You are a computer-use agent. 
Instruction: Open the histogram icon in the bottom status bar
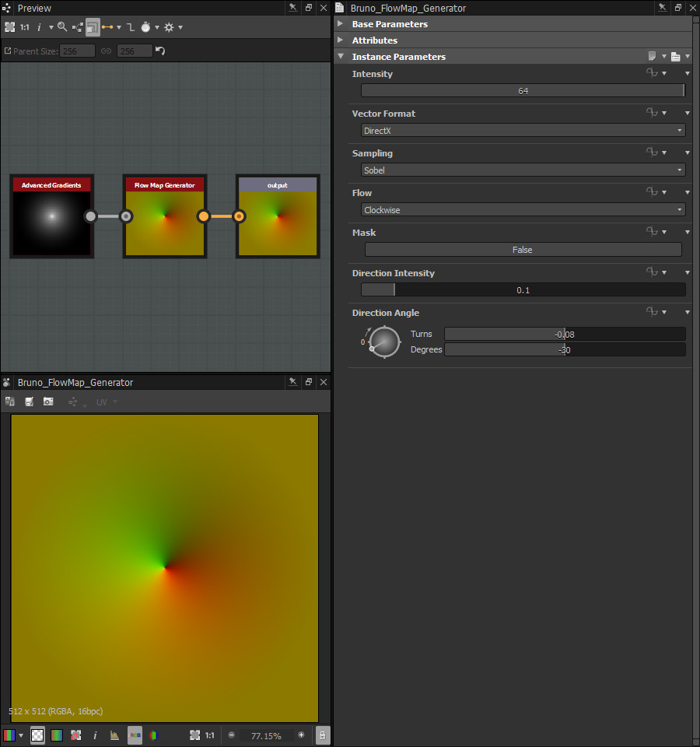[x=114, y=735]
